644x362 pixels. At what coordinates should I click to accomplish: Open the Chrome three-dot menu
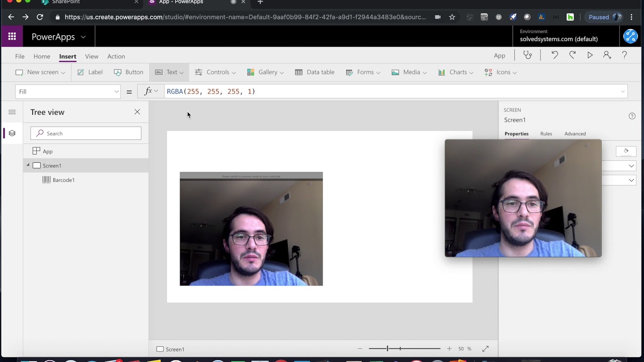click(631, 17)
